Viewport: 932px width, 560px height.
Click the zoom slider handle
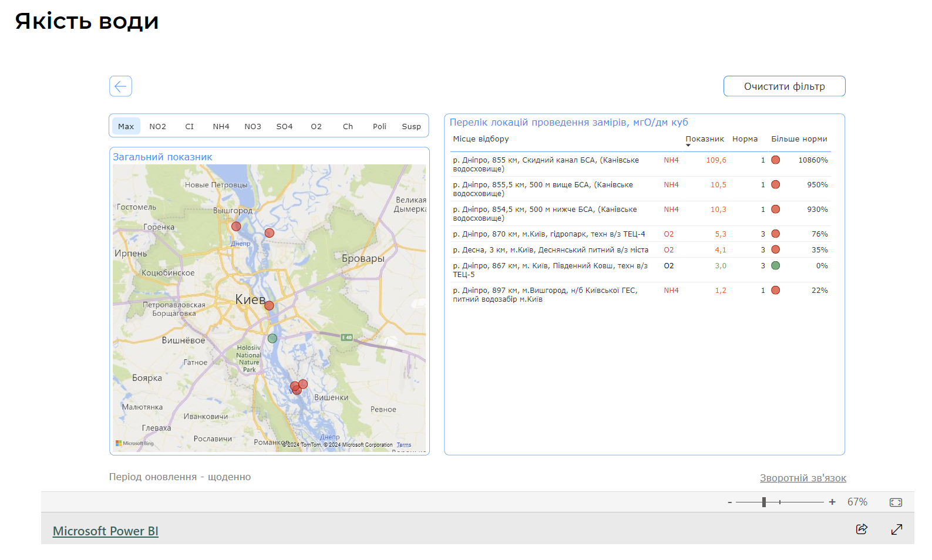(763, 502)
